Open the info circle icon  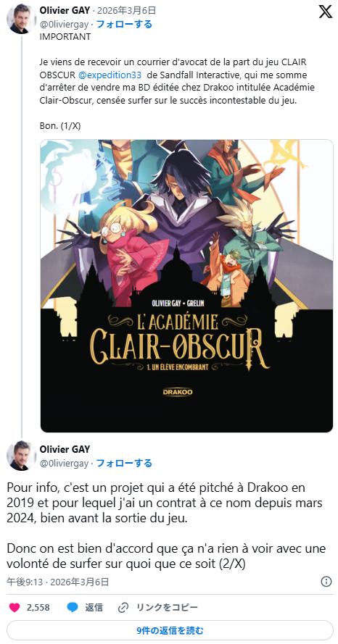[326, 582]
